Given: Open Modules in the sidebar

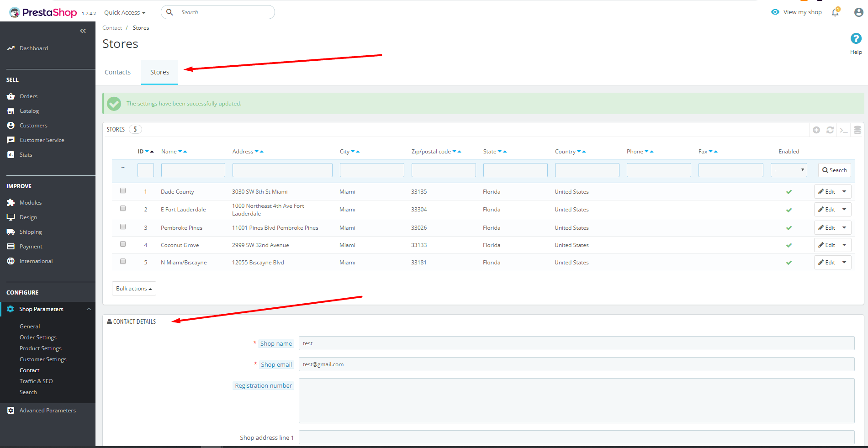Looking at the screenshot, I should click(31, 203).
